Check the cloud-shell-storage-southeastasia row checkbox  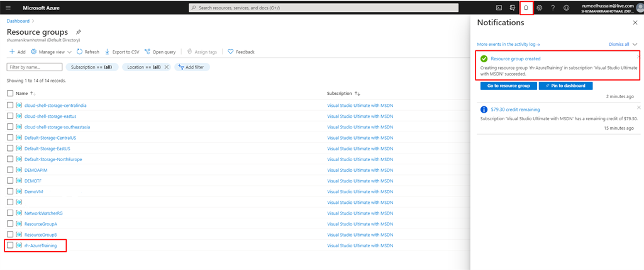(10, 127)
